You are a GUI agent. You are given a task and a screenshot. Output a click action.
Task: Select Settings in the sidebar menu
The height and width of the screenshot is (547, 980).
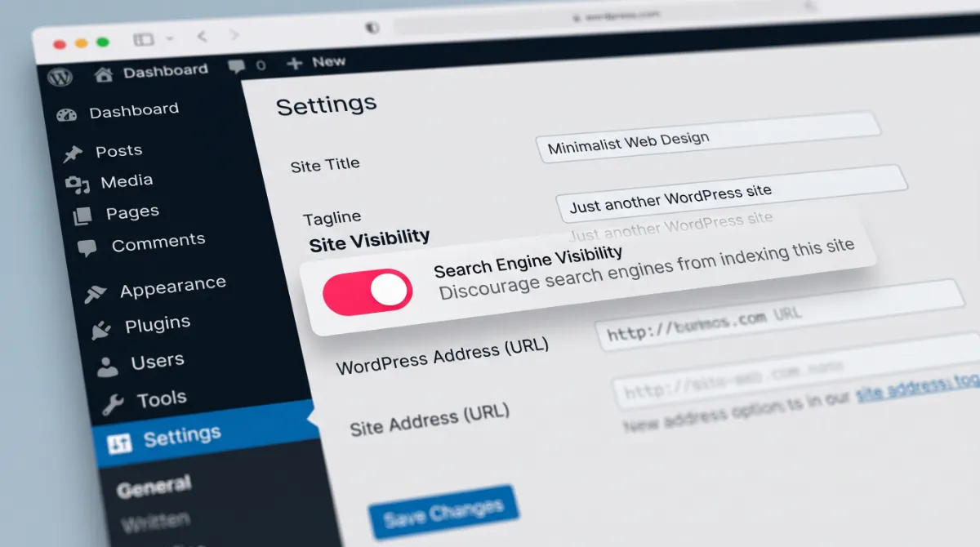(182, 437)
